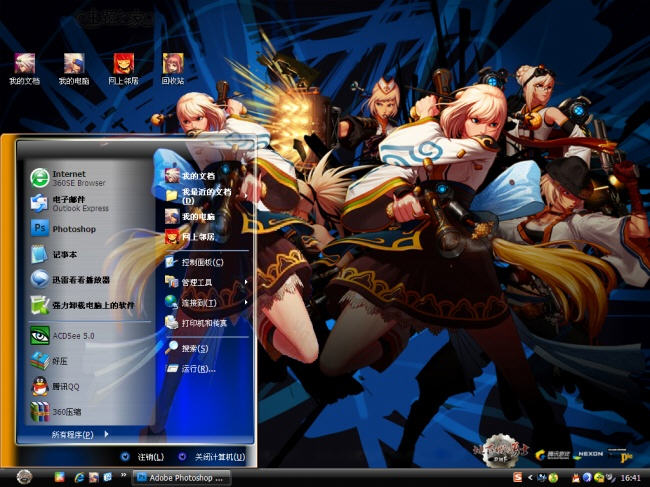Expand quick launch » overflow chevron
Screen dimensions: 650x487
tap(123, 475)
